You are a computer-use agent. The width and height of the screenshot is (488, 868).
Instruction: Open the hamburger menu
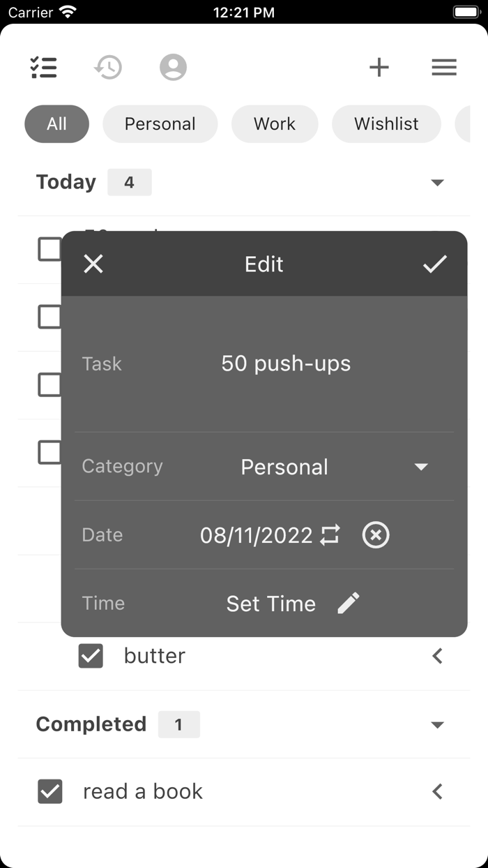click(444, 67)
